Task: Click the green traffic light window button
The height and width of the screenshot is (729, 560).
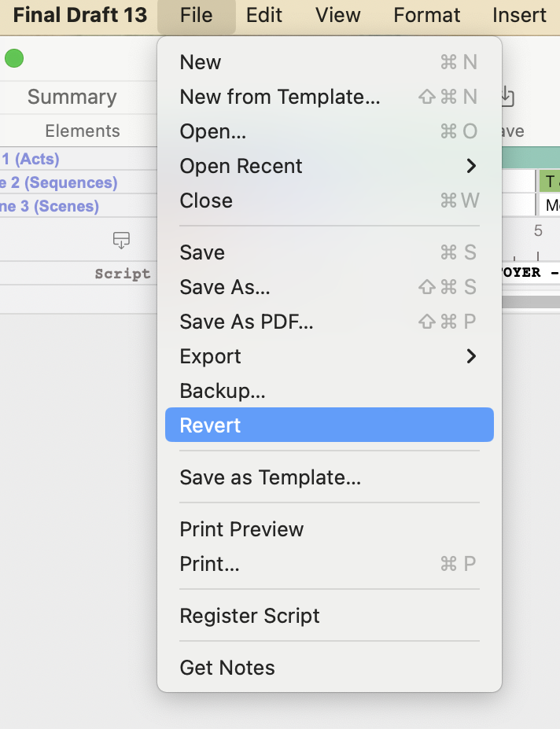Action: point(13,58)
